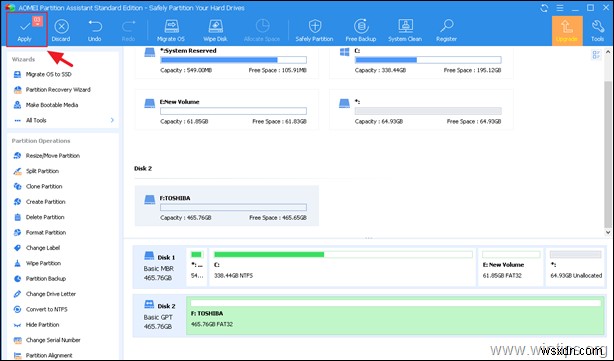The height and width of the screenshot is (361, 614).
Task: Open System Clean tool
Action: click(x=405, y=31)
